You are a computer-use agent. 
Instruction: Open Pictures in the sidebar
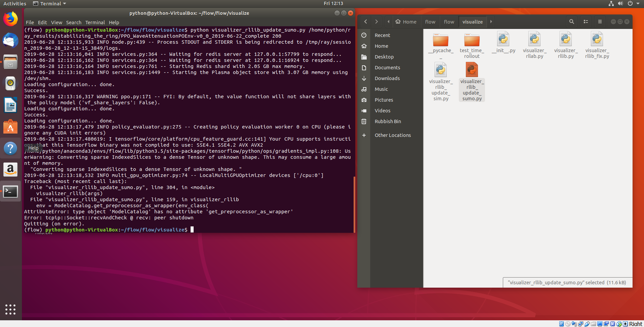pyautogui.click(x=384, y=100)
